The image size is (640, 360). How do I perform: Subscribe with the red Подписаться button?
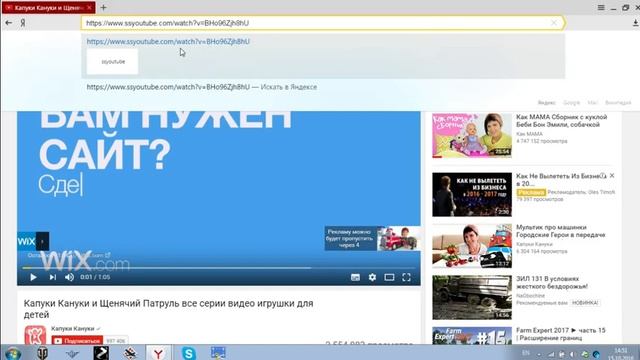coord(77,340)
